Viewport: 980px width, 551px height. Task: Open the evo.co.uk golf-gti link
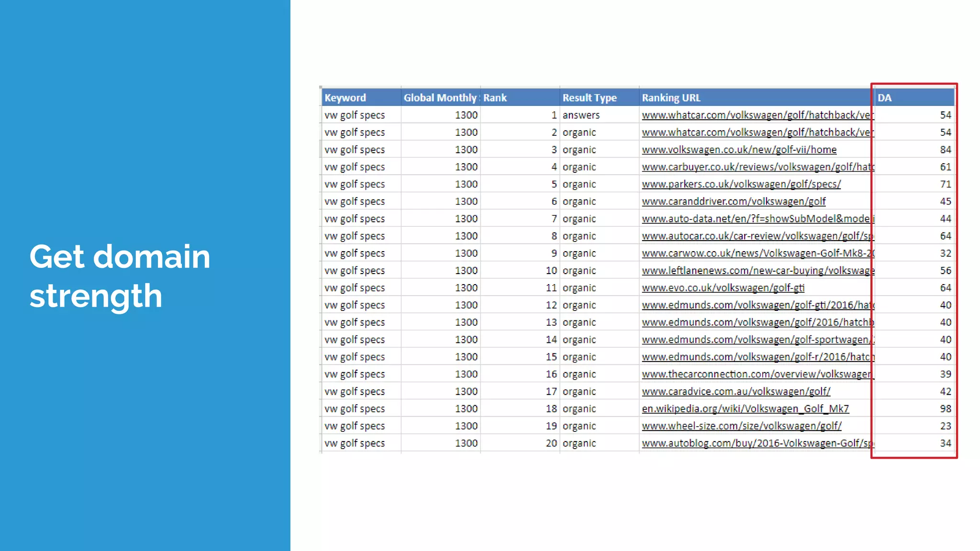723,288
